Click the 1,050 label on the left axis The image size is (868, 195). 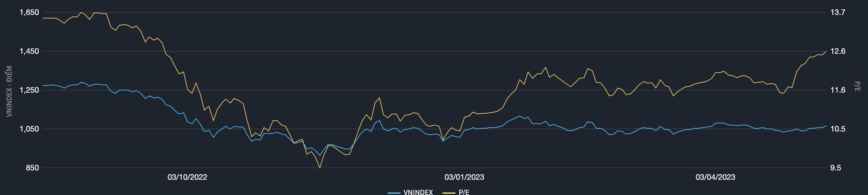29,129
